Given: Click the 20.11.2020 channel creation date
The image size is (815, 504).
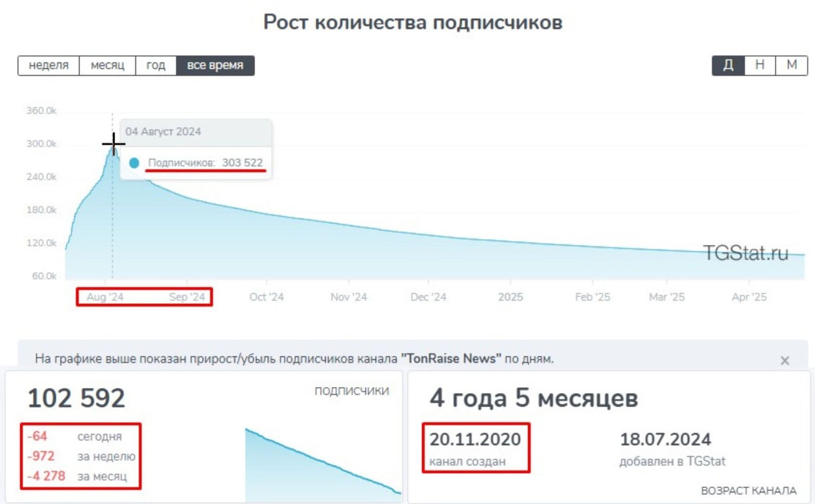Looking at the screenshot, I should [x=475, y=439].
